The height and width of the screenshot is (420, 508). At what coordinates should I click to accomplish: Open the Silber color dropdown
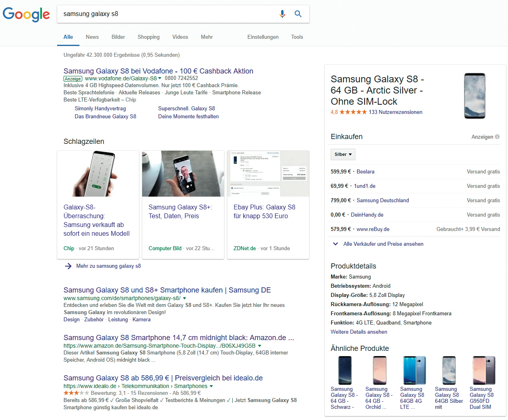click(343, 154)
